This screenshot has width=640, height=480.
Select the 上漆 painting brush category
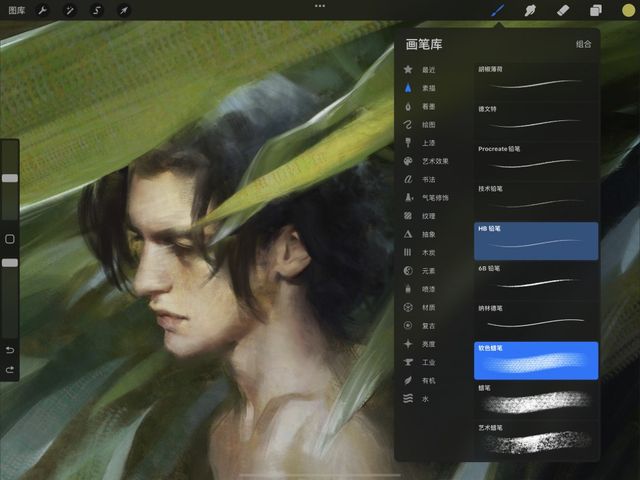420,143
